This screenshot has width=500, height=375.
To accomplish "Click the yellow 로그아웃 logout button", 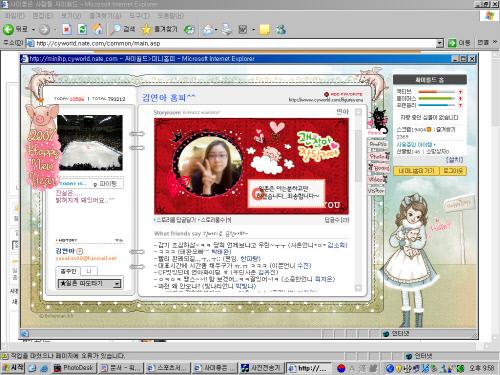I will click(x=453, y=171).
